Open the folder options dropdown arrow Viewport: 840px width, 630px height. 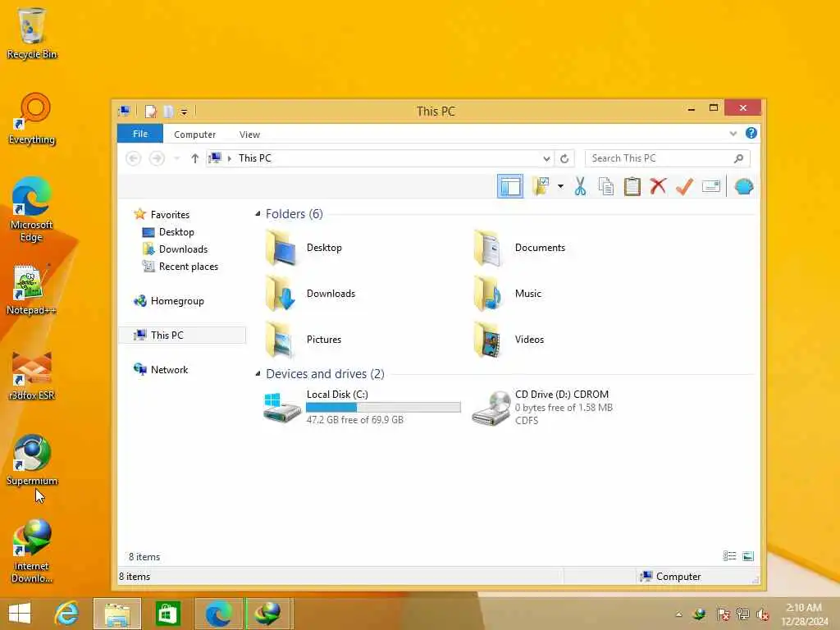coord(560,186)
